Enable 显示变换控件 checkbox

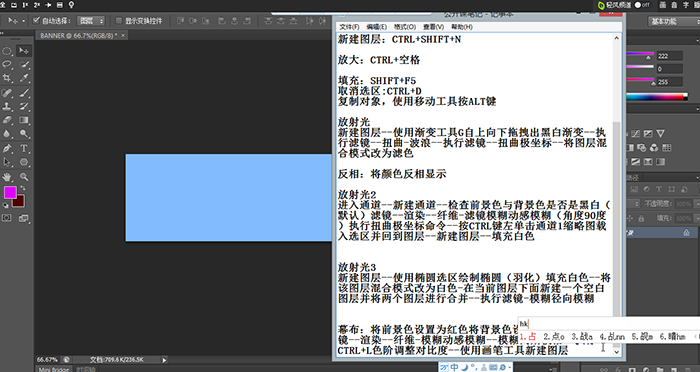(118, 21)
